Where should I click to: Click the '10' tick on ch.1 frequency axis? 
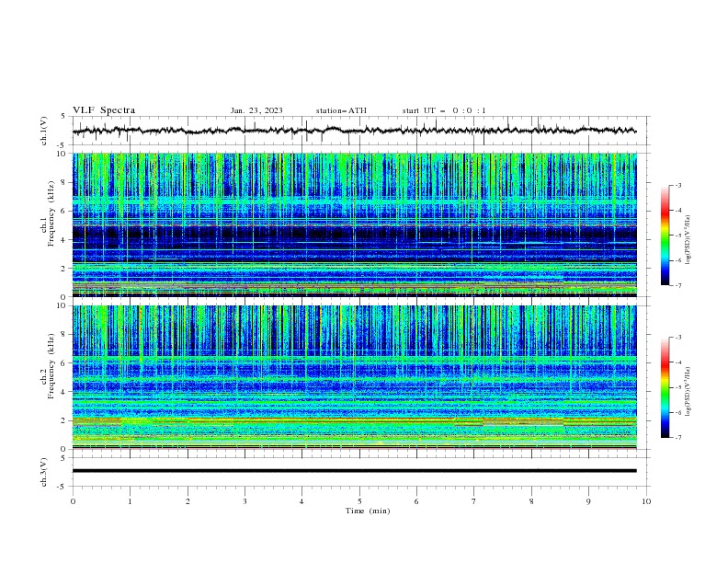[x=63, y=154]
